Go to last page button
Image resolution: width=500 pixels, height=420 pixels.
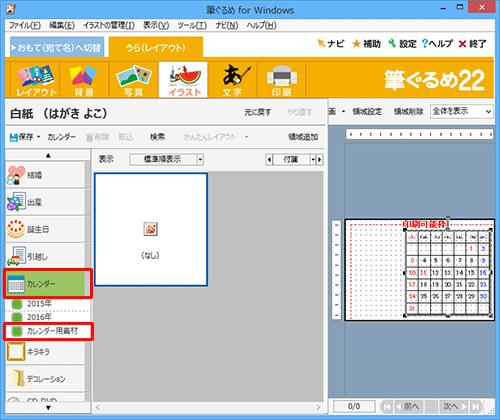(476, 406)
